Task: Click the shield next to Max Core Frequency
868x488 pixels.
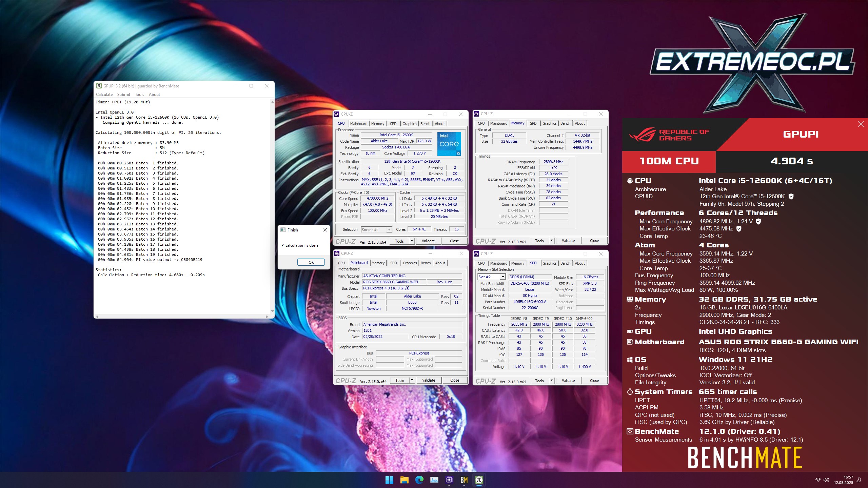Action: [x=758, y=221]
